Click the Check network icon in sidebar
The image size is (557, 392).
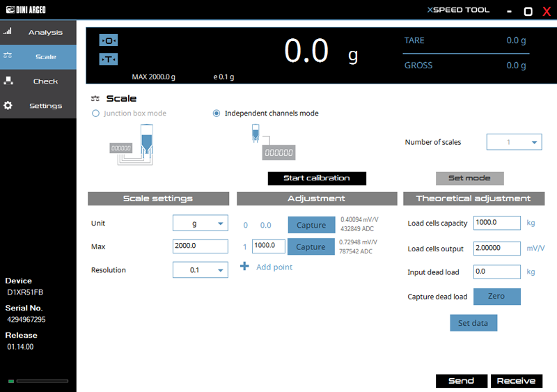(x=8, y=81)
